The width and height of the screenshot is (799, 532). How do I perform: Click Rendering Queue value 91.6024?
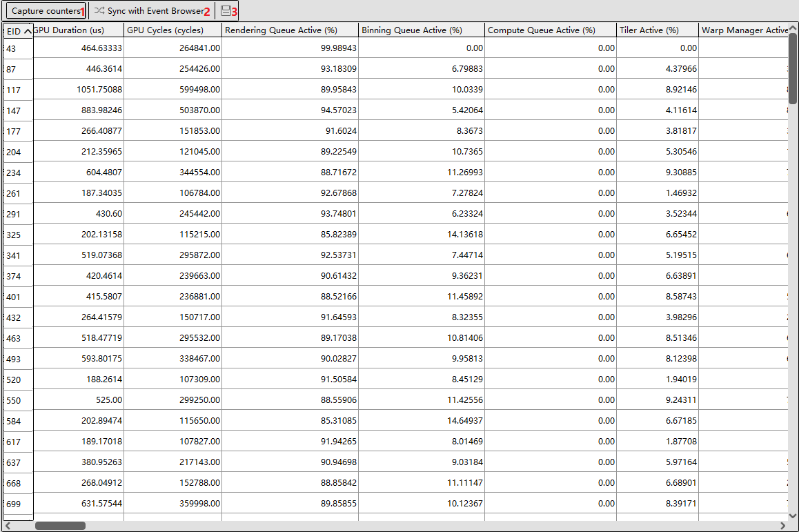pos(342,130)
